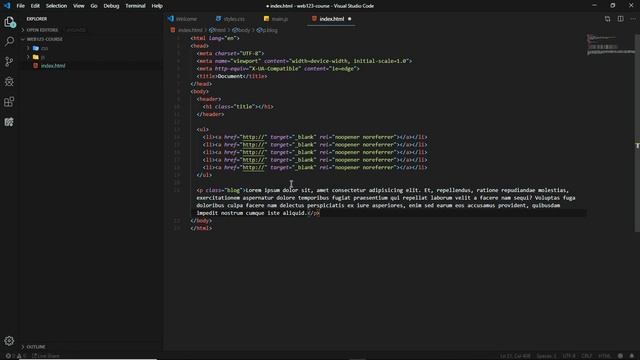This screenshot has width=640, height=360.
Task: Click the last activity bar icon below Extensions
Action: click(9, 122)
